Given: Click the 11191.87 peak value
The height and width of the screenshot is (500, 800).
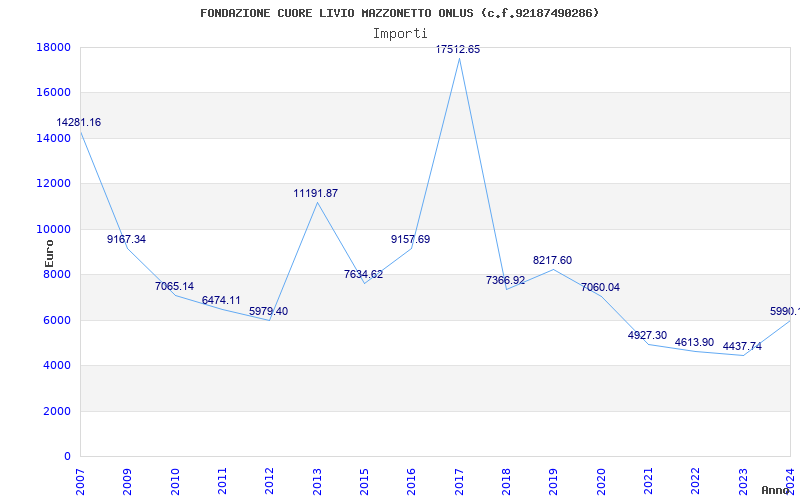Looking at the screenshot, I should (315, 193).
